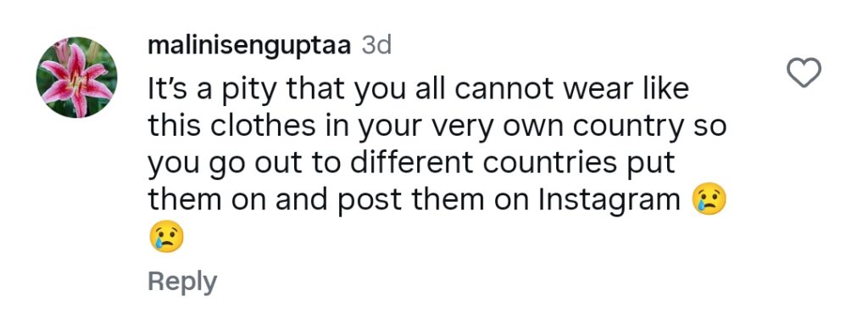The width and height of the screenshot is (868, 319).
Task: Click the crying emoji on the last line
Action: tap(165, 237)
